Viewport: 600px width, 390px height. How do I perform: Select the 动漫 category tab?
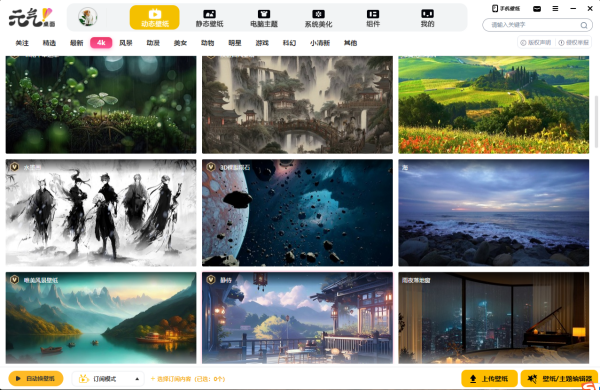coord(153,43)
